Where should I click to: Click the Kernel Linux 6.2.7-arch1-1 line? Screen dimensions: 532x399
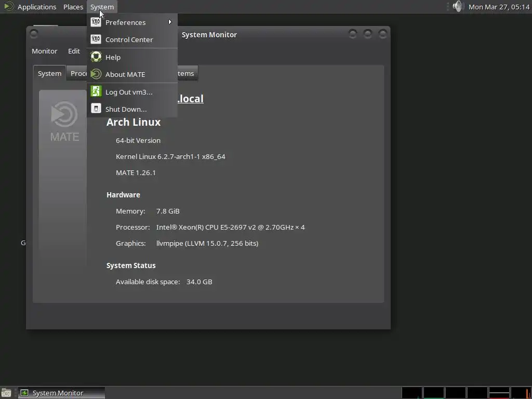coord(170,156)
